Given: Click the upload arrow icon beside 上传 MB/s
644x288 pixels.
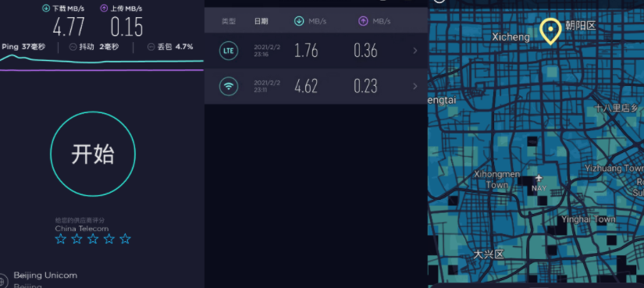Looking at the screenshot, I should (104, 9).
